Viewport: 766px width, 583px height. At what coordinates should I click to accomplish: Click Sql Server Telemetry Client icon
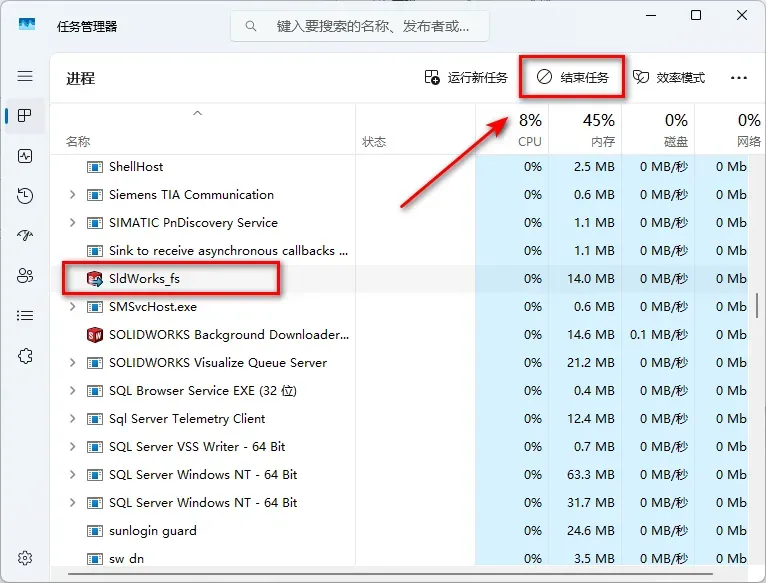pos(95,419)
